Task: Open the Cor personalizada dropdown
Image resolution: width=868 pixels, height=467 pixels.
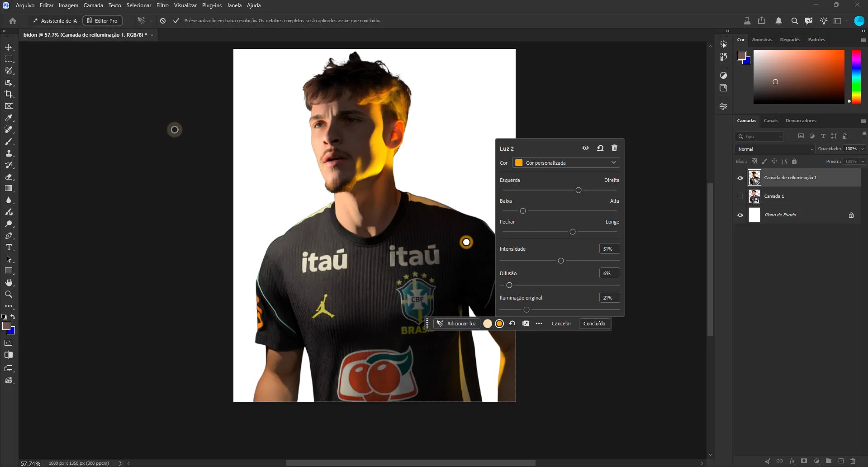Action: (566, 163)
